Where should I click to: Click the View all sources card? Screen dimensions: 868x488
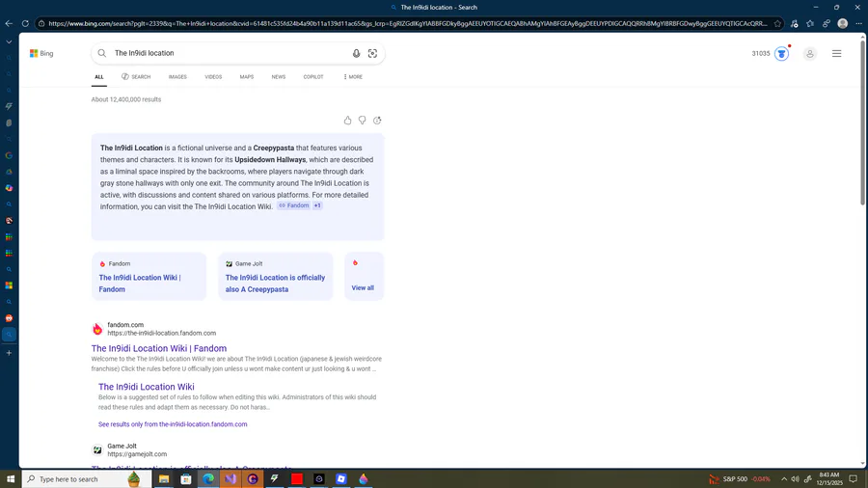point(364,276)
